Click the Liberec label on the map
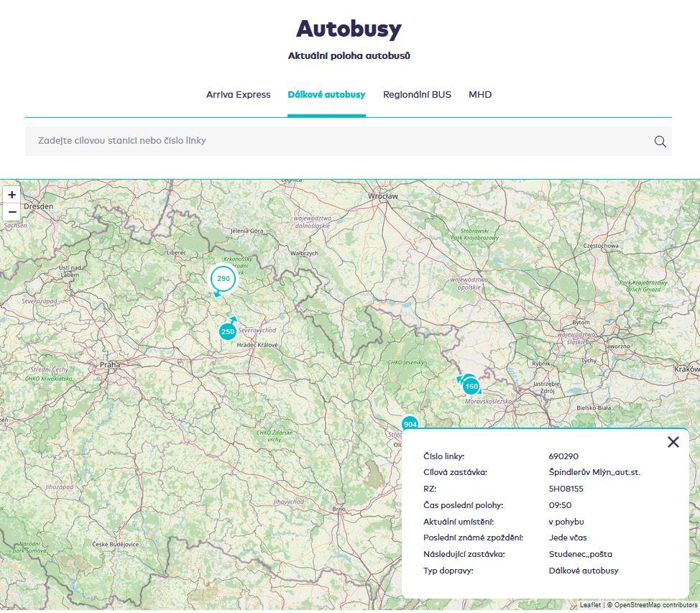The height and width of the screenshot is (613, 700). click(x=176, y=253)
